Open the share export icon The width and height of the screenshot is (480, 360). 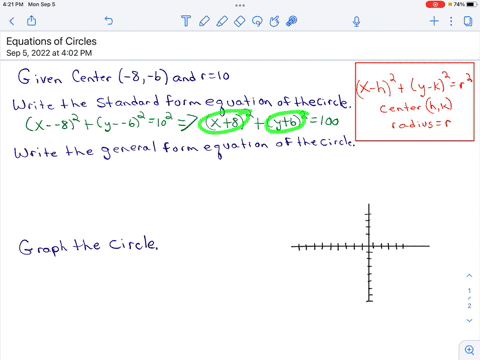click(31, 21)
